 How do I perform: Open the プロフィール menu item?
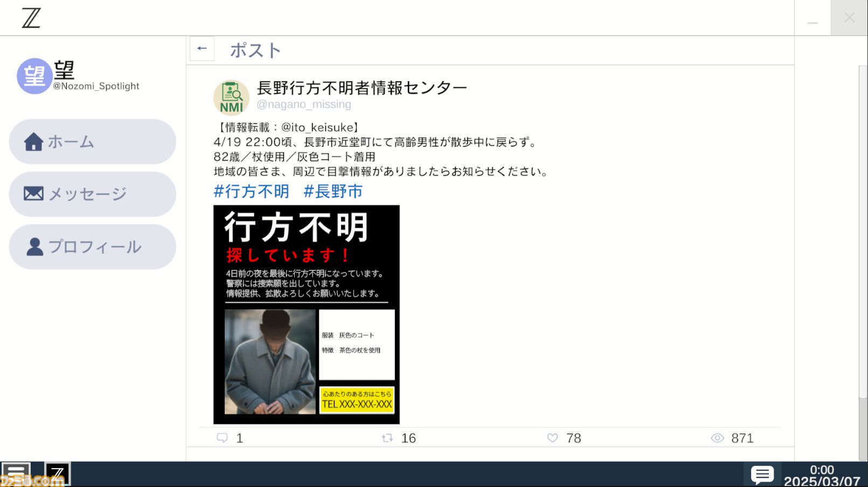tap(93, 247)
